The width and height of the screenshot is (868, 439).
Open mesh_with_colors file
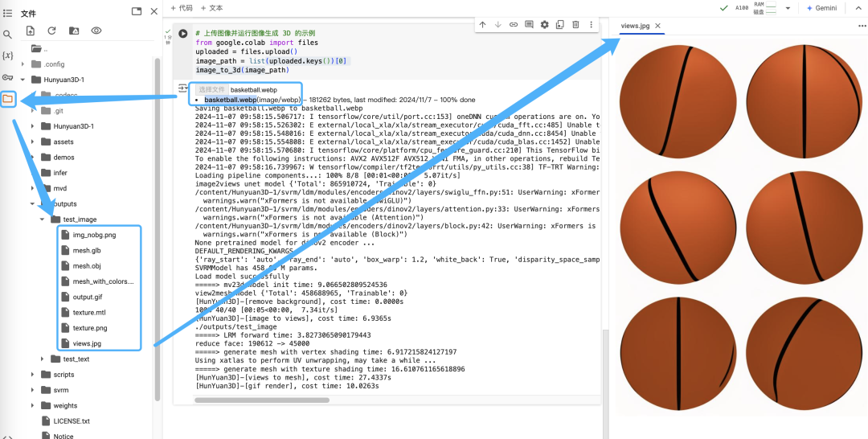pyautogui.click(x=103, y=281)
